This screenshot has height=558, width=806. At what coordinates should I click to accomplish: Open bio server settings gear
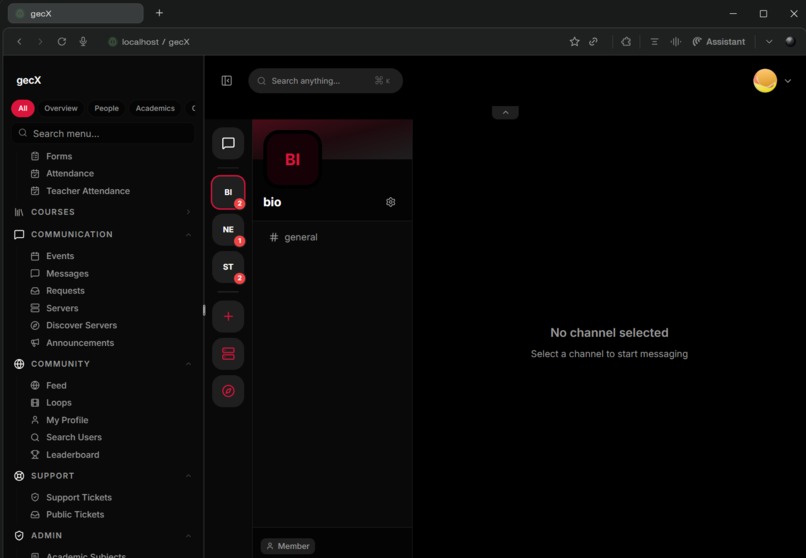pyautogui.click(x=391, y=202)
